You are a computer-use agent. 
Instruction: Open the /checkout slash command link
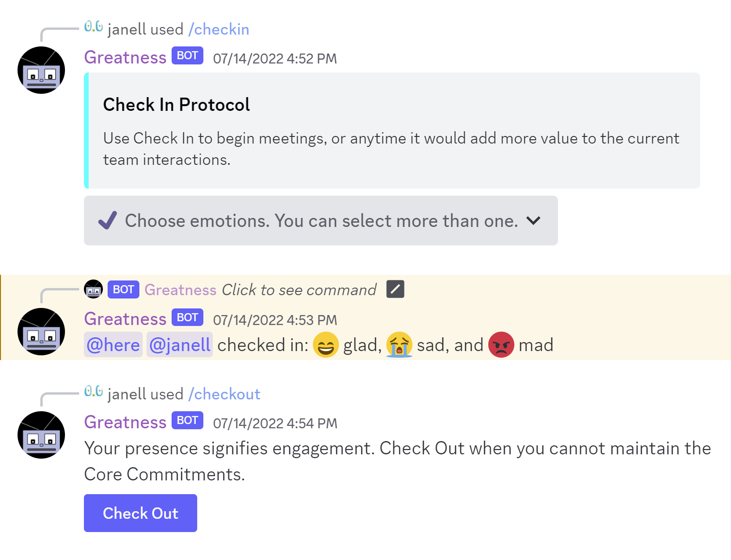tap(224, 394)
